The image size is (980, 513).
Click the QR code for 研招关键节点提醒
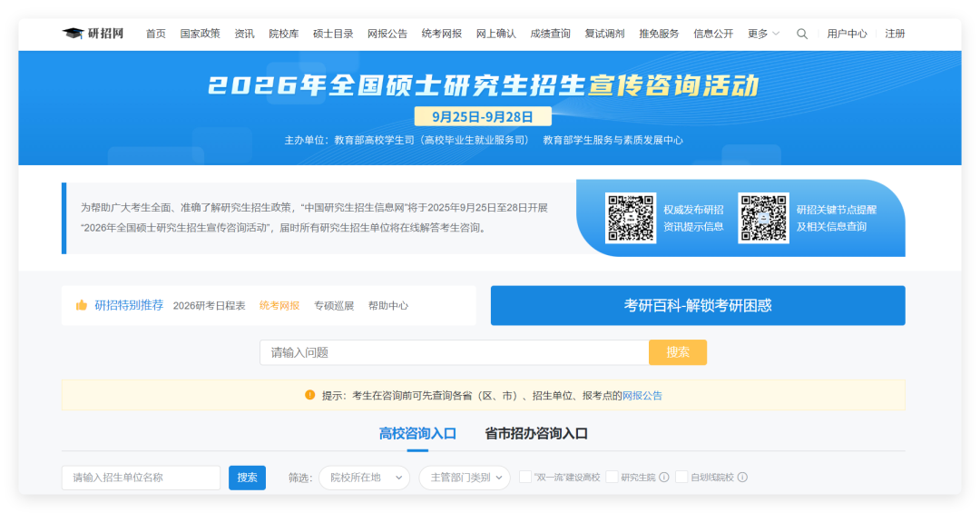point(764,218)
